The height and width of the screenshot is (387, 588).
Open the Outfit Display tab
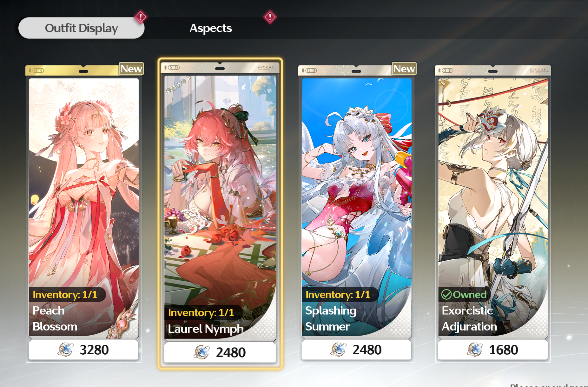tap(81, 28)
